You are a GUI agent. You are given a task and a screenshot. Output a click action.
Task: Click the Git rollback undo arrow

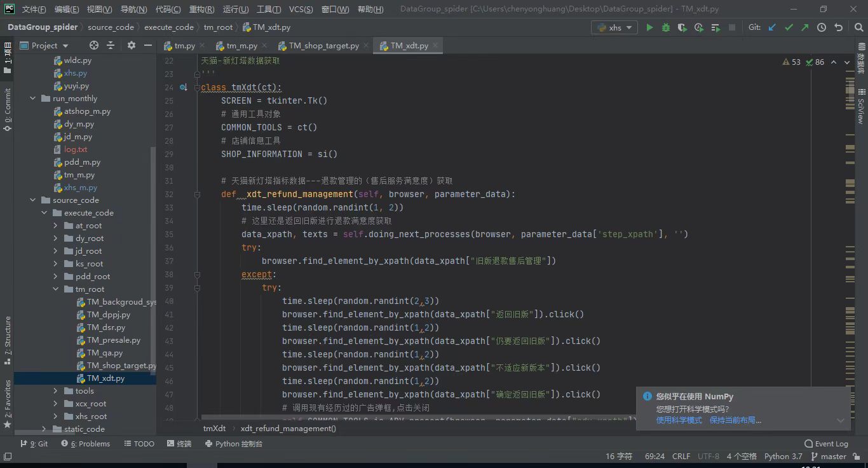point(838,27)
